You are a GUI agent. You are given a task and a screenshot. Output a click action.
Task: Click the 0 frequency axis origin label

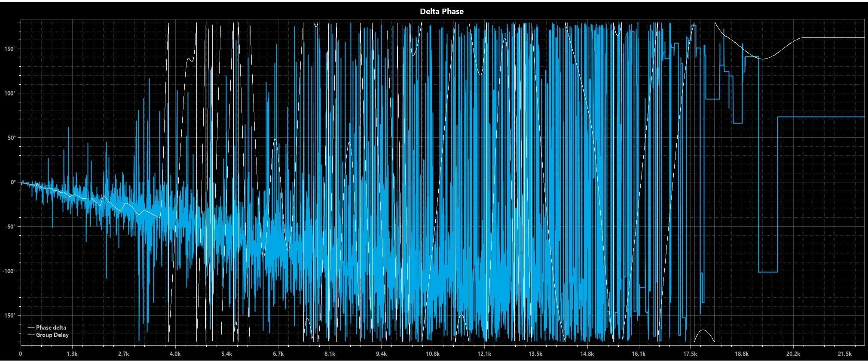(x=21, y=354)
